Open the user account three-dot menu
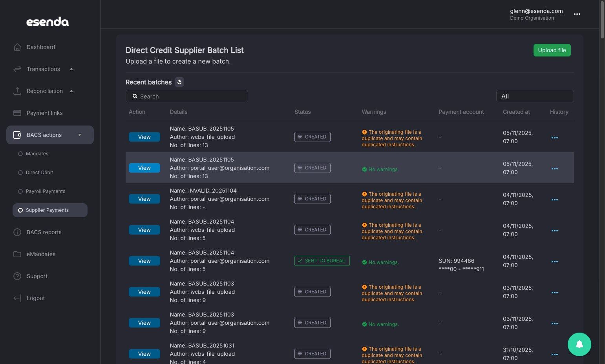Screen dimensions: 605x364 click(577, 14)
